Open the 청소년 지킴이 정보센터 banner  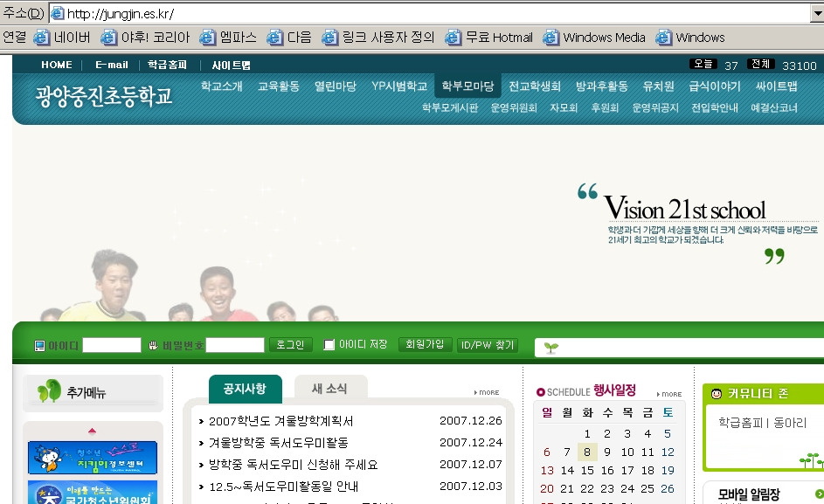93,458
